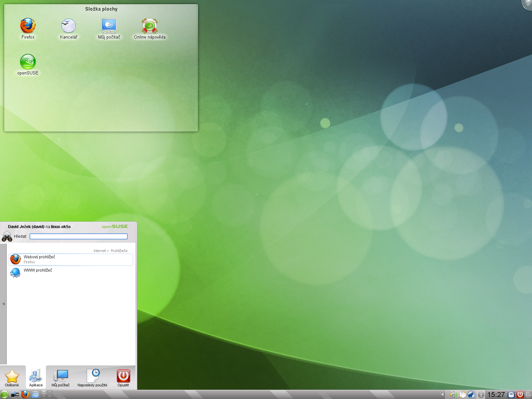This screenshot has height=399, width=532.
Task: Open the Kancelář desktop icon
Action: click(x=68, y=29)
